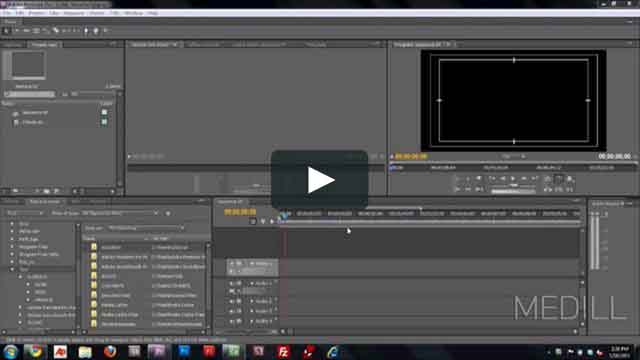Click the yellow timeline timecode field
640x360 pixels.
[240, 212]
